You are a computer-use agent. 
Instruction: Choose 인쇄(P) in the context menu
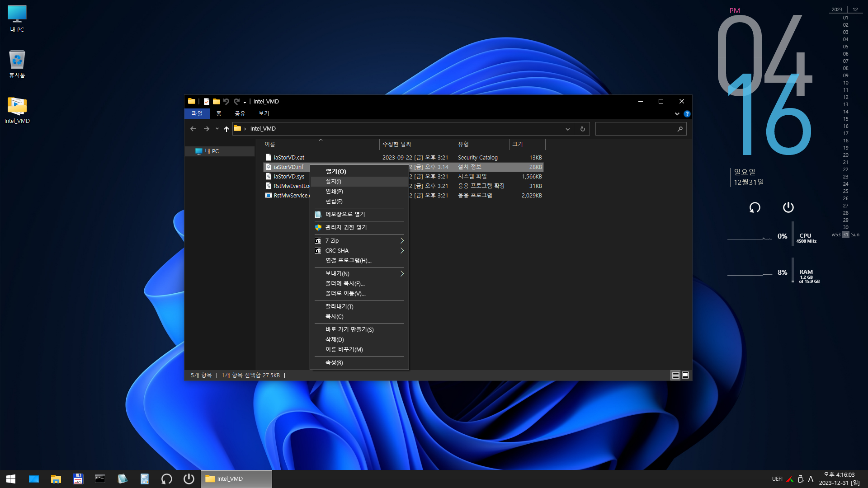(x=359, y=192)
